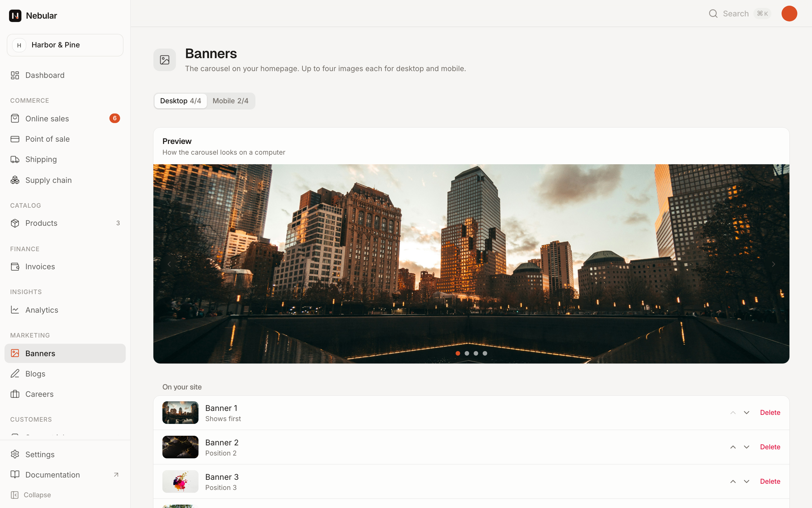
Task: Delete Banner 2
Action: click(x=770, y=447)
